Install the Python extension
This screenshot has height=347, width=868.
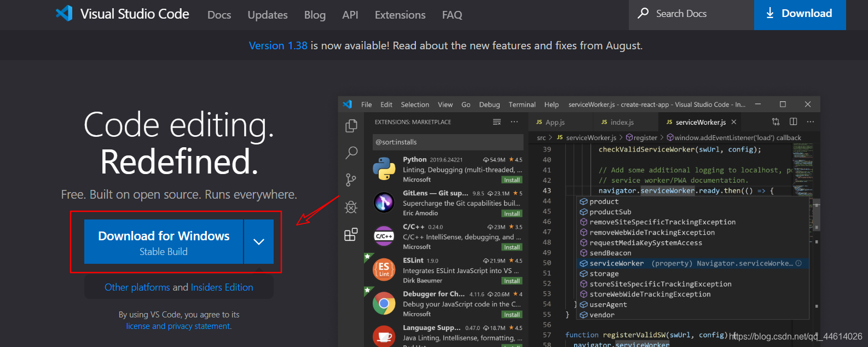click(x=512, y=180)
